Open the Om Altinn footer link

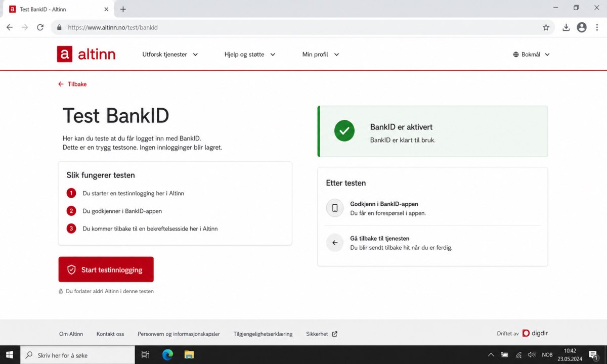click(x=71, y=334)
